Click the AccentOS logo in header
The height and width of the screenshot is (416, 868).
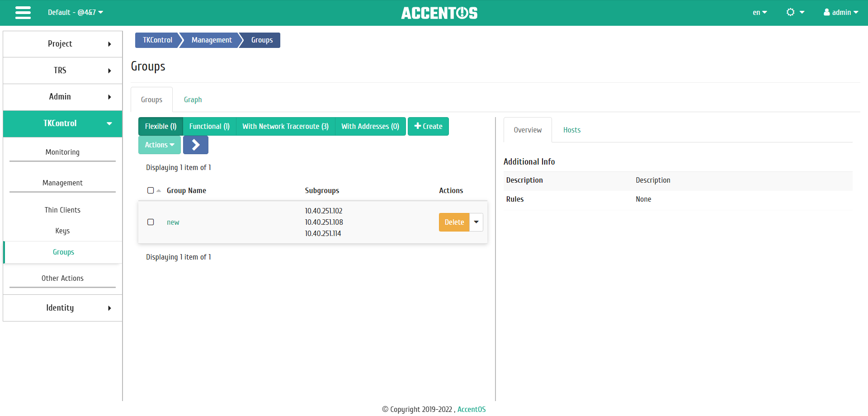[x=439, y=13]
